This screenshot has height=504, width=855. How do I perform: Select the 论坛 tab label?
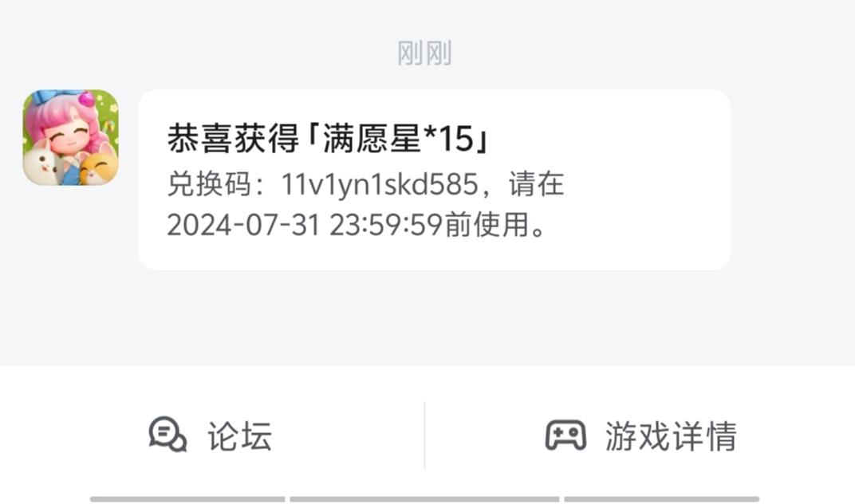tap(239, 436)
